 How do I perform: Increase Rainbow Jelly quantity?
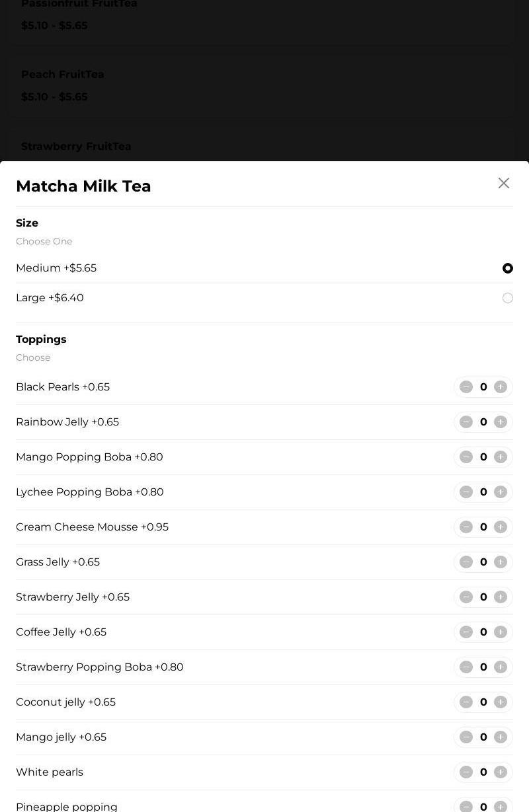(x=501, y=422)
